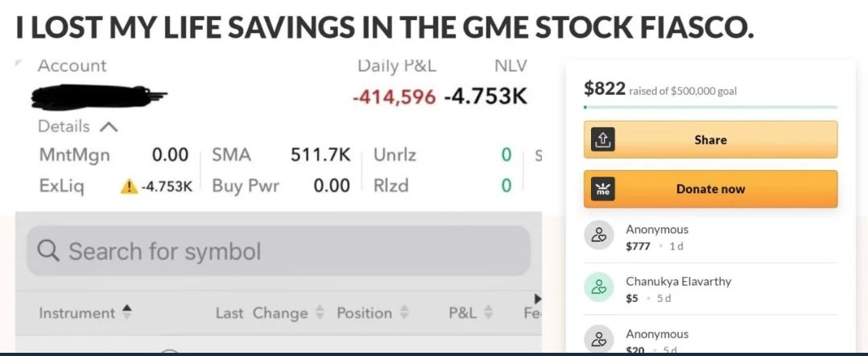Click the right arrow beside P&L column
This screenshot has height=356, width=868.
[536, 300]
